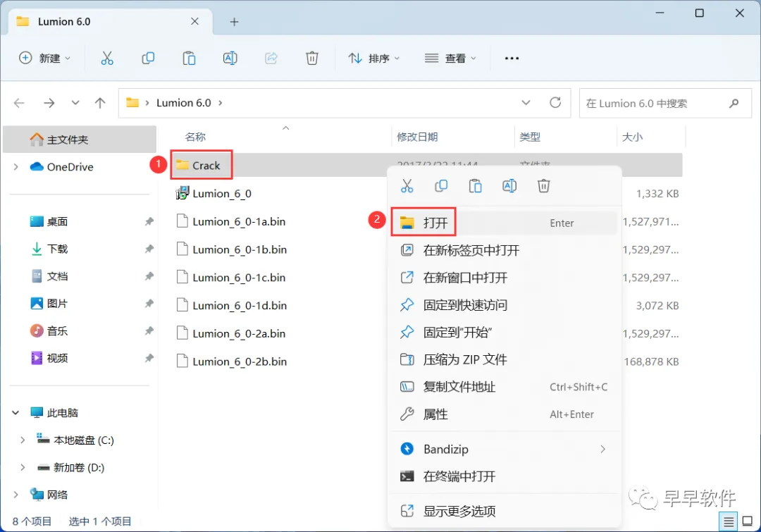Choose 复制文件地址 menu item
761x532 pixels.
[x=505, y=387]
